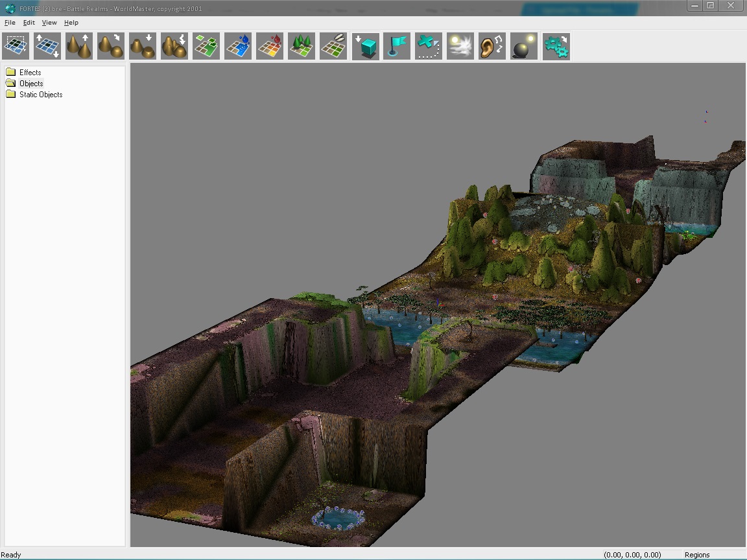Screen dimensions: 747x560
Task: Pick the lower terrain tool
Action: point(143,46)
